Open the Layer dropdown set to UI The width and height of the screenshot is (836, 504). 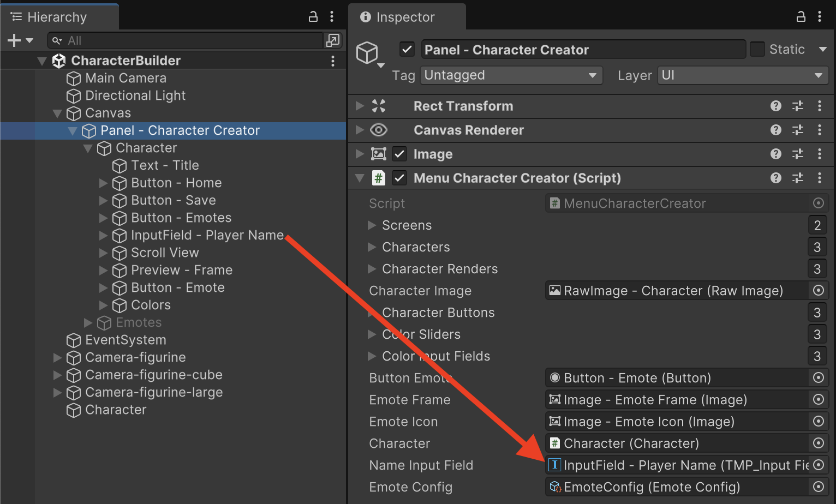[742, 75]
